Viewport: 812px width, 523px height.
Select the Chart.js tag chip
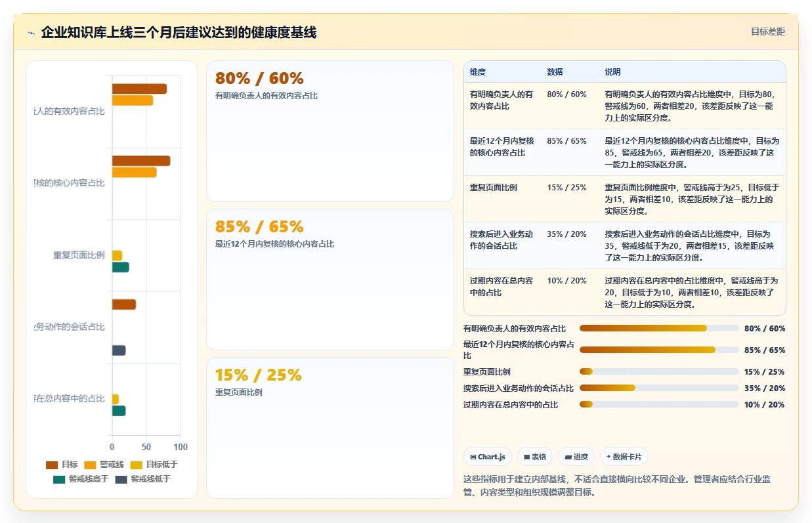click(488, 457)
